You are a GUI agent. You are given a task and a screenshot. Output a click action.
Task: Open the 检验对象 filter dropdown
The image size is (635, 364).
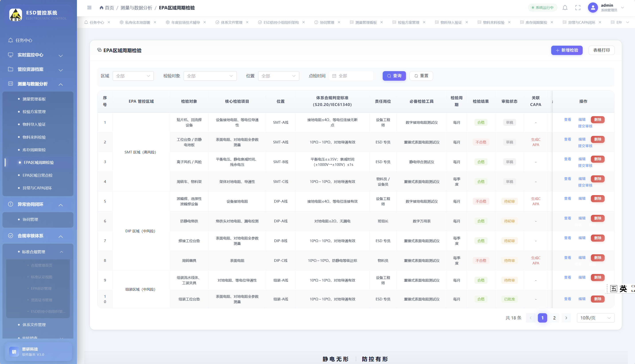(210, 76)
